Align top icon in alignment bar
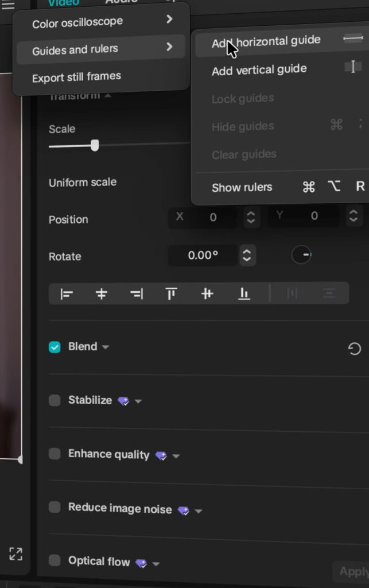The image size is (369, 588). (171, 293)
